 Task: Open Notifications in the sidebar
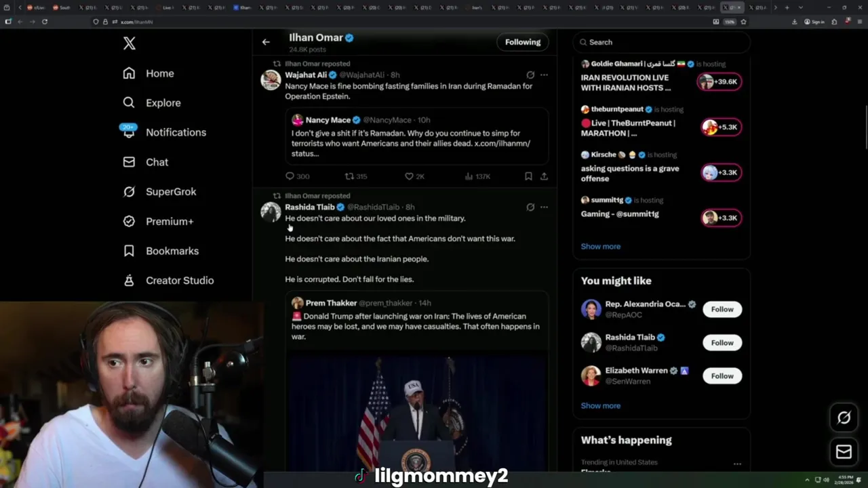click(x=164, y=132)
